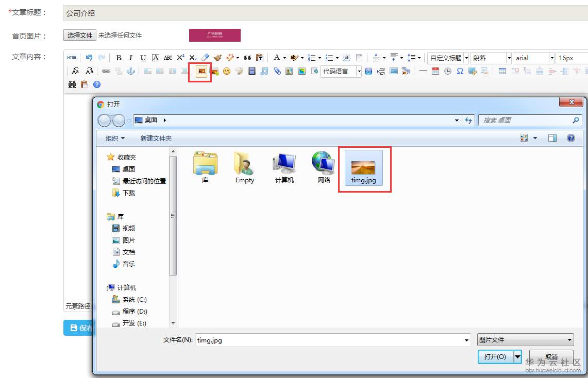Screen dimensions: 588x378
Task: Select the timg.jpg file thumbnail
Action: tap(363, 168)
